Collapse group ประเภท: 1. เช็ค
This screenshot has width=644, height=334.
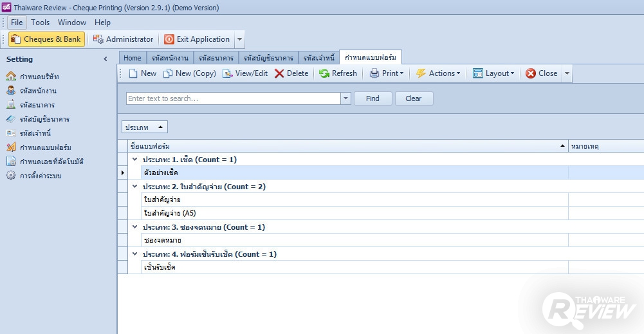coord(134,159)
